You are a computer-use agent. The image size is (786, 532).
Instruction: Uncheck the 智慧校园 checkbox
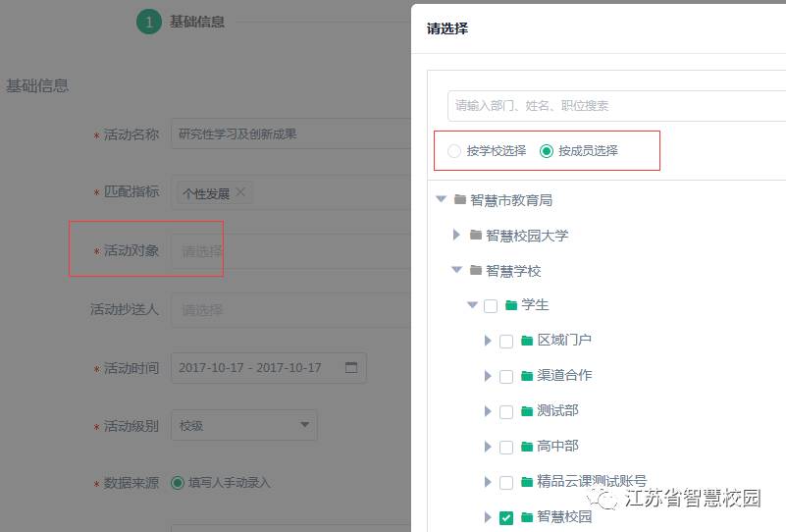pyautogui.click(x=506, y=518)
